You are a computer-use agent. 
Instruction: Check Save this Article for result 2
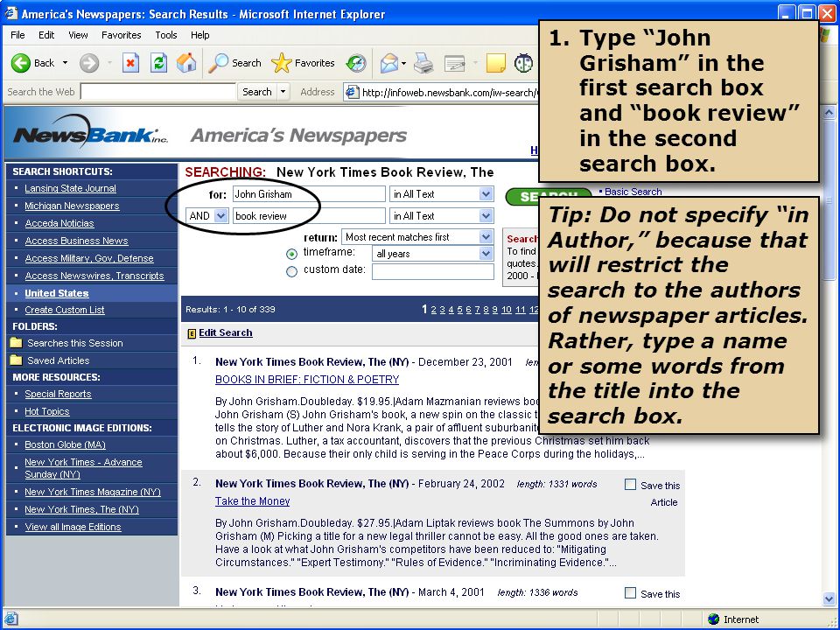631,485
